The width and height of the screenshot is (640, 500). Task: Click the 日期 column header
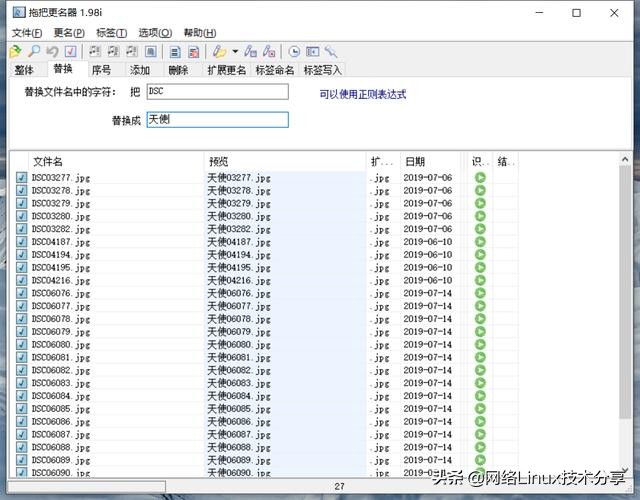click(430, 162)
